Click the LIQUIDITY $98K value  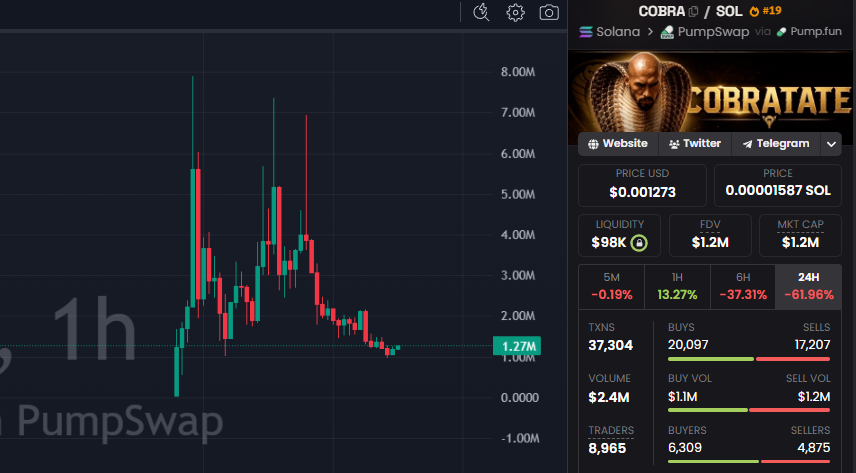(608, 243)
